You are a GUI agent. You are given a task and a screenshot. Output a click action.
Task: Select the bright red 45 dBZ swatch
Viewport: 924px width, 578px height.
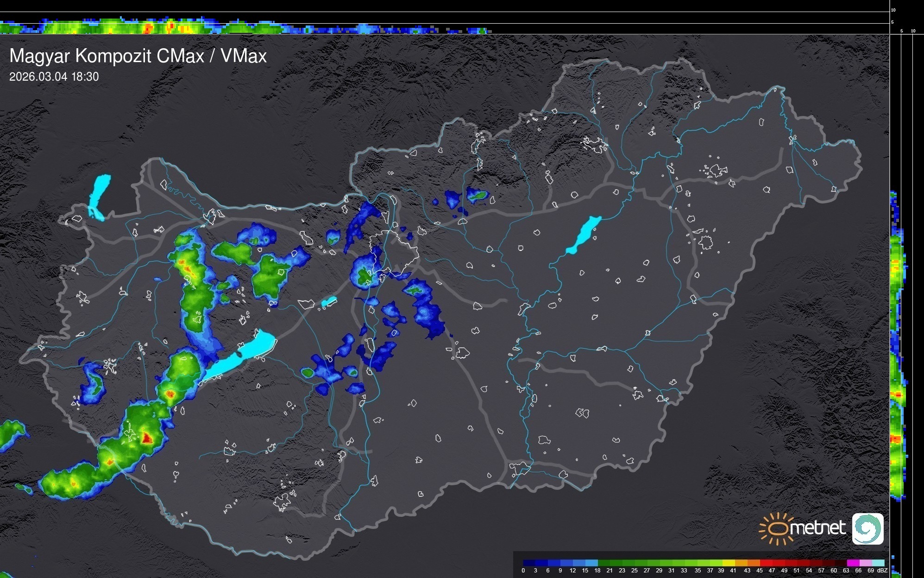(766, 563)
